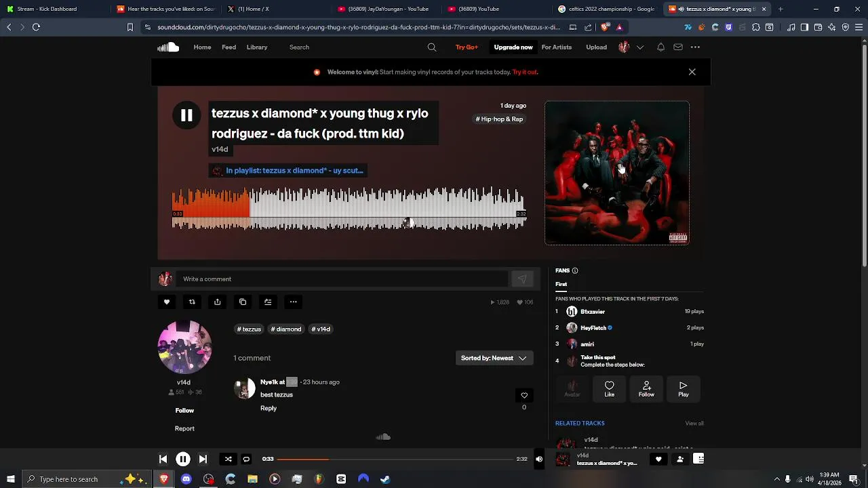Repost the track with the repost icon
868x488 pixels.
click(x=192, y=302)
